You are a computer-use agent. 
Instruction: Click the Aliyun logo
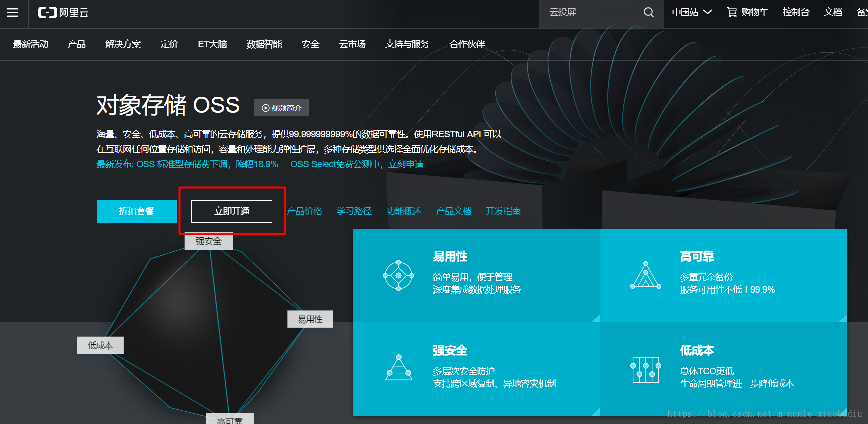pyautogui.click(x=63, y=12)
